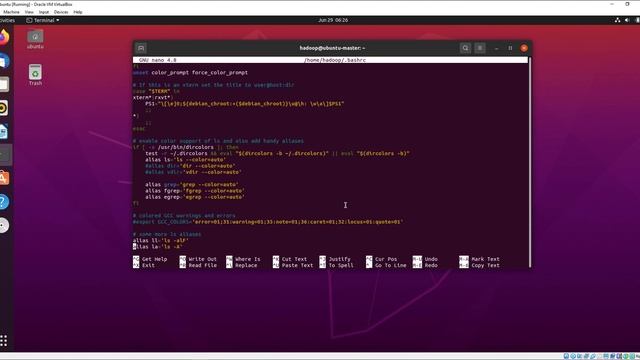Select the Trash desktop icon
This screenshot has height=360, width=640.
pos(35,75)
